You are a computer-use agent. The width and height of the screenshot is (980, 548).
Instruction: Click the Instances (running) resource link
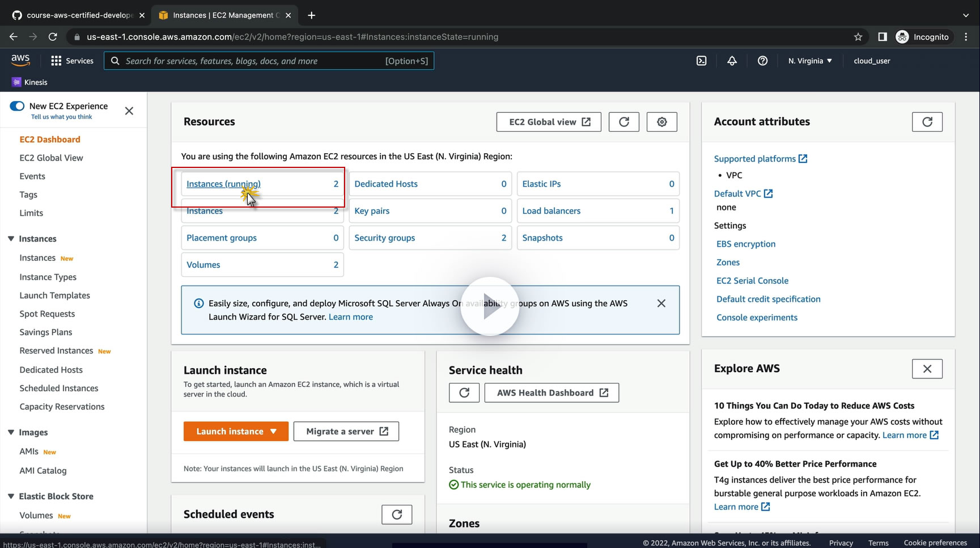point(223,184)
